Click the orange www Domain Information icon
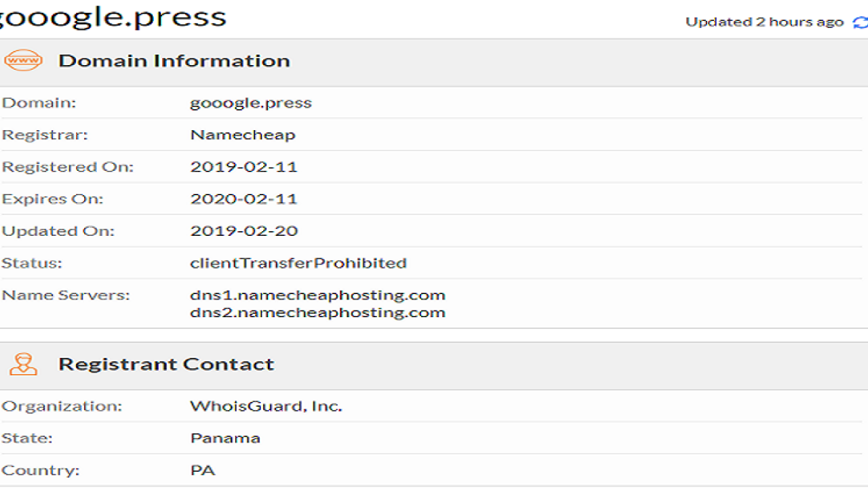This screenshot has height=488, width=868. tap(23, 60)
